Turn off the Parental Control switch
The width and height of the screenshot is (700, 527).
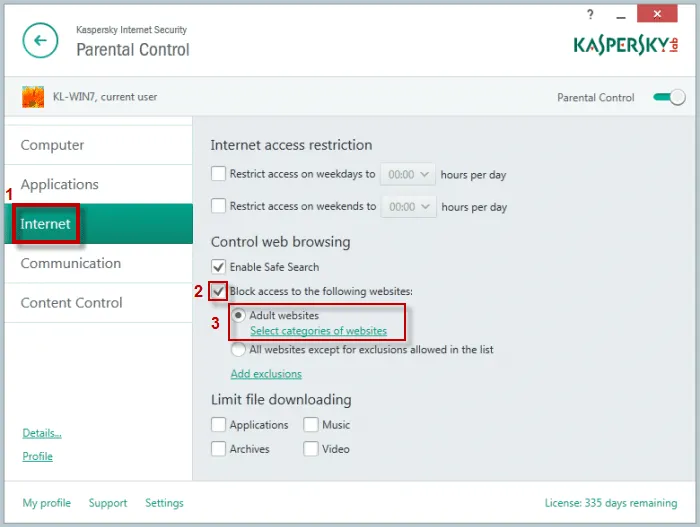point(669,97)
